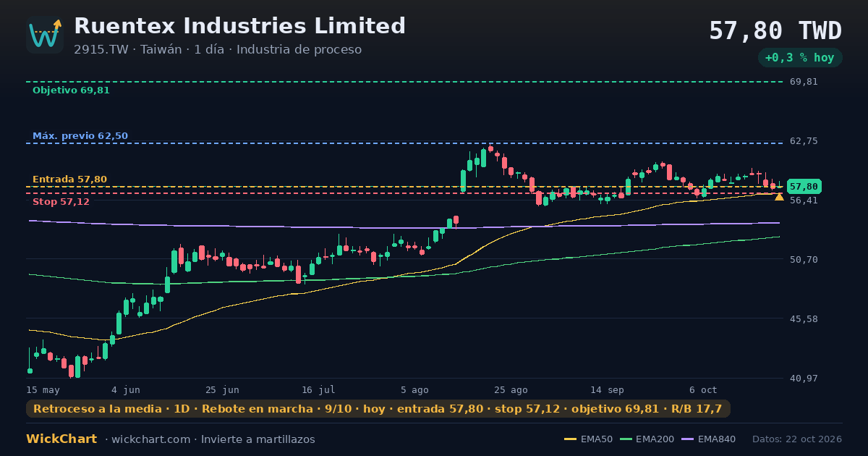Click the 14 sep date label

coord(607,390)
